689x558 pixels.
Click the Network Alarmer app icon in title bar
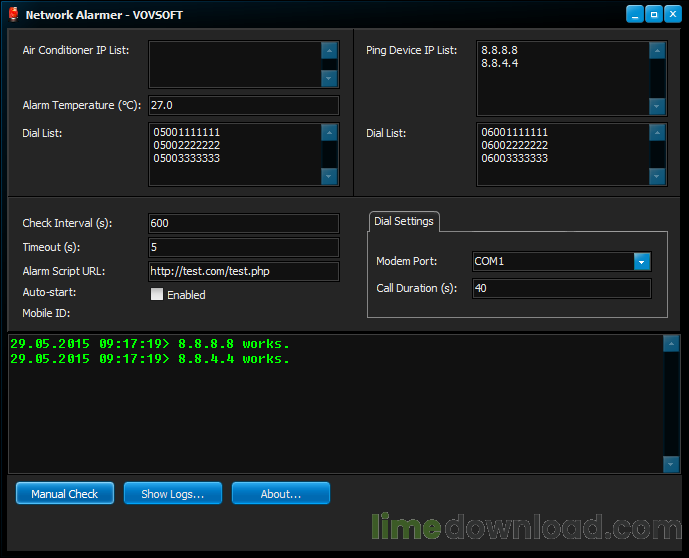pos(12,15)
